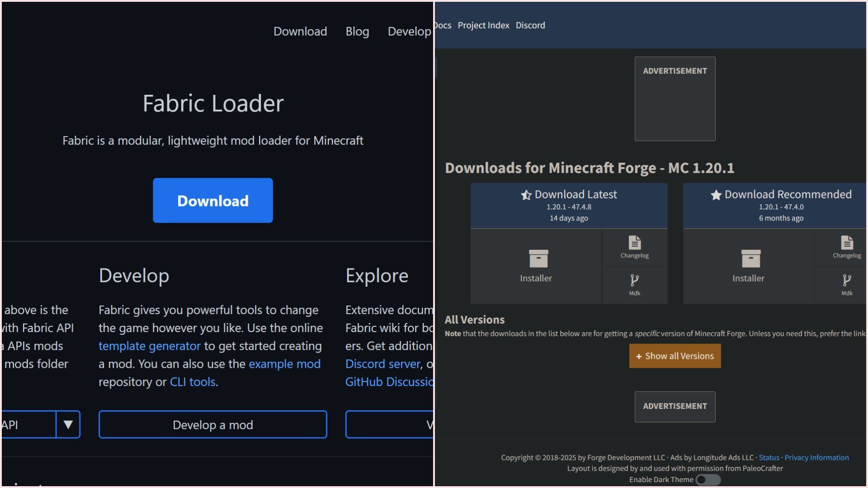
Task: Open the Privacy Information footer link
Action: 816,458
